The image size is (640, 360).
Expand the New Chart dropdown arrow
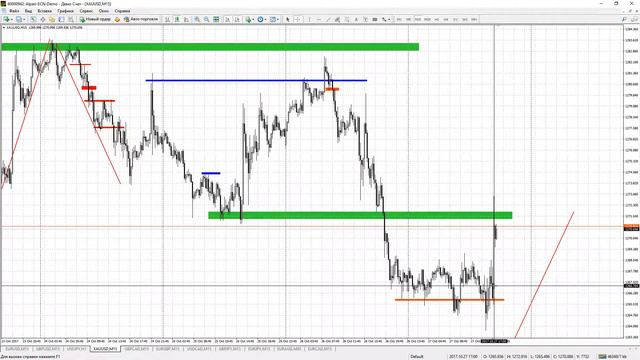(x=11, y=19)
